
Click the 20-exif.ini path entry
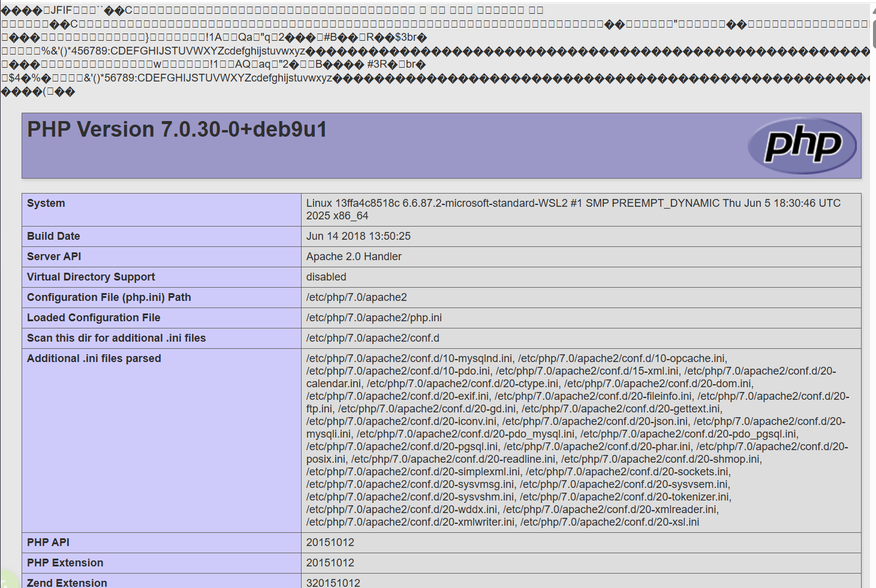click(398, 396)
